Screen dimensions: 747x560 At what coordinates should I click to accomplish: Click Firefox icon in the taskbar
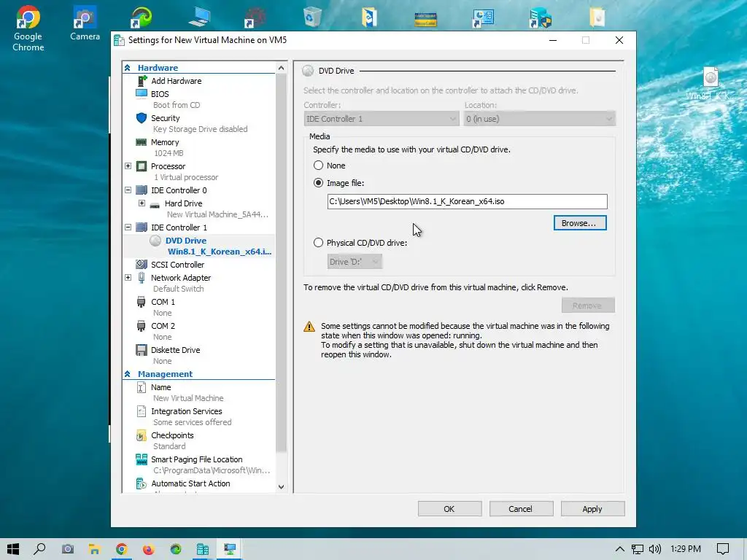(149, 549)
